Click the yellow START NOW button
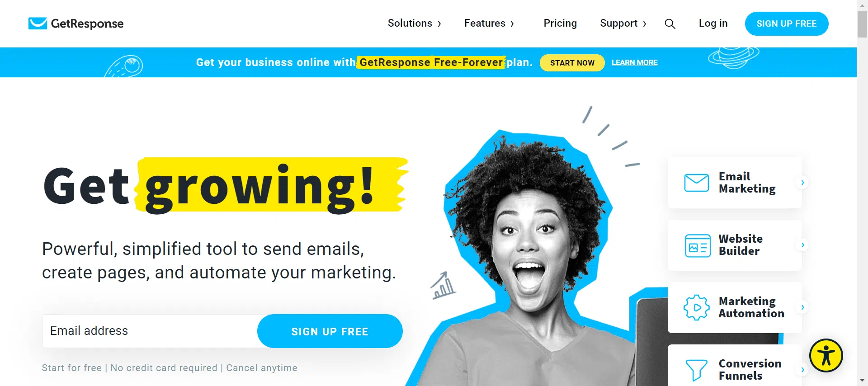The height and width of the screenshot is (386, 868). tap(572, 63)
